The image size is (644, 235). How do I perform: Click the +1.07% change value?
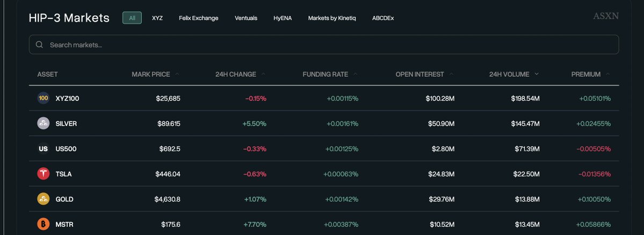pyautogui.click(x=255, y=199)
